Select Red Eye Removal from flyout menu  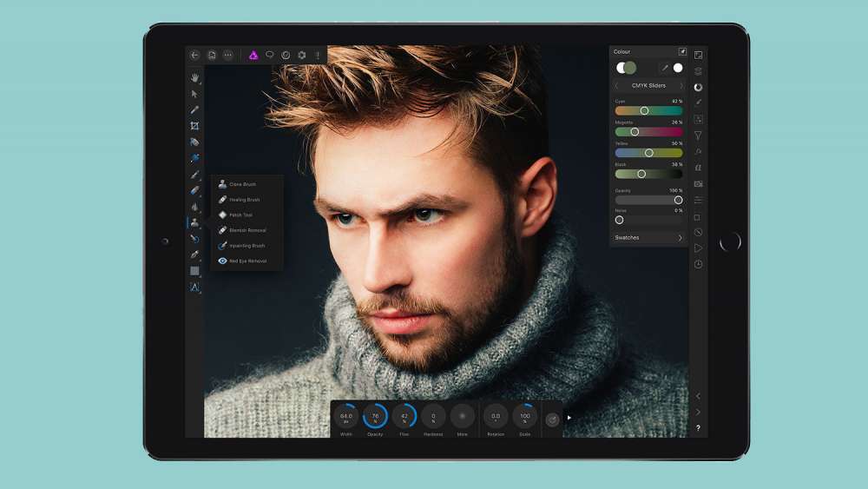coord(247,261)
